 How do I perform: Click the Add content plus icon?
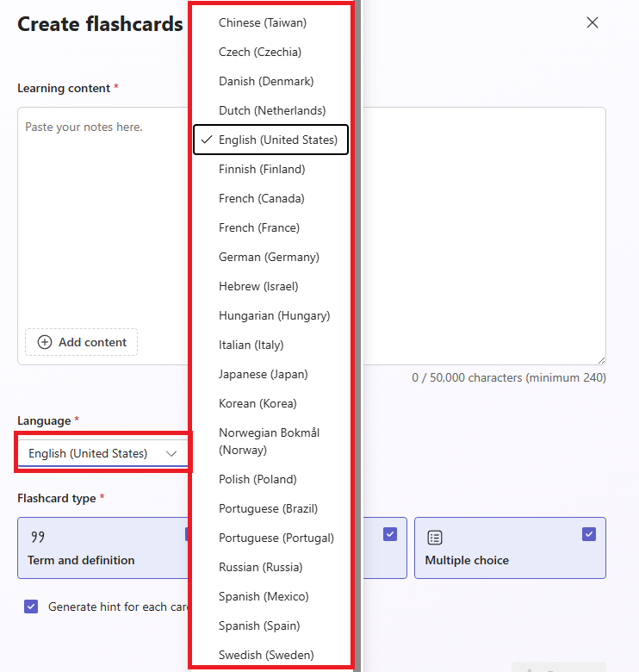pos(45,342)
